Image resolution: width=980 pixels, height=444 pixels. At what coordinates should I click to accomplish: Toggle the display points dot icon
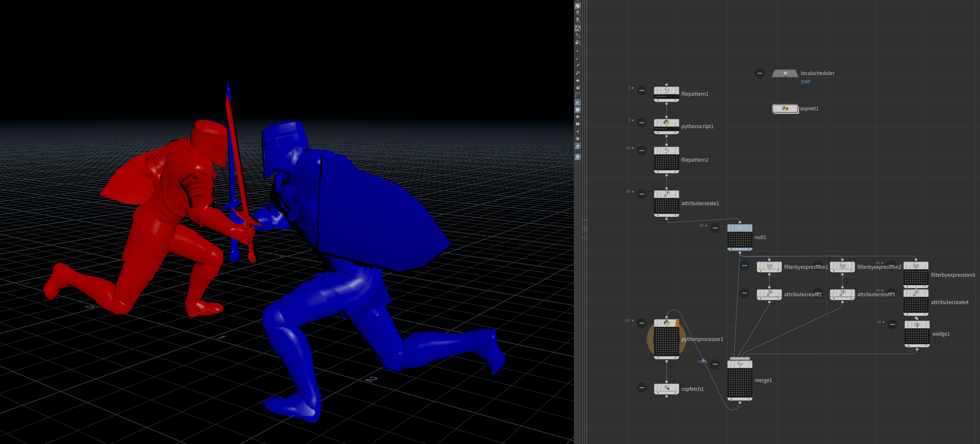pos(577,51)
